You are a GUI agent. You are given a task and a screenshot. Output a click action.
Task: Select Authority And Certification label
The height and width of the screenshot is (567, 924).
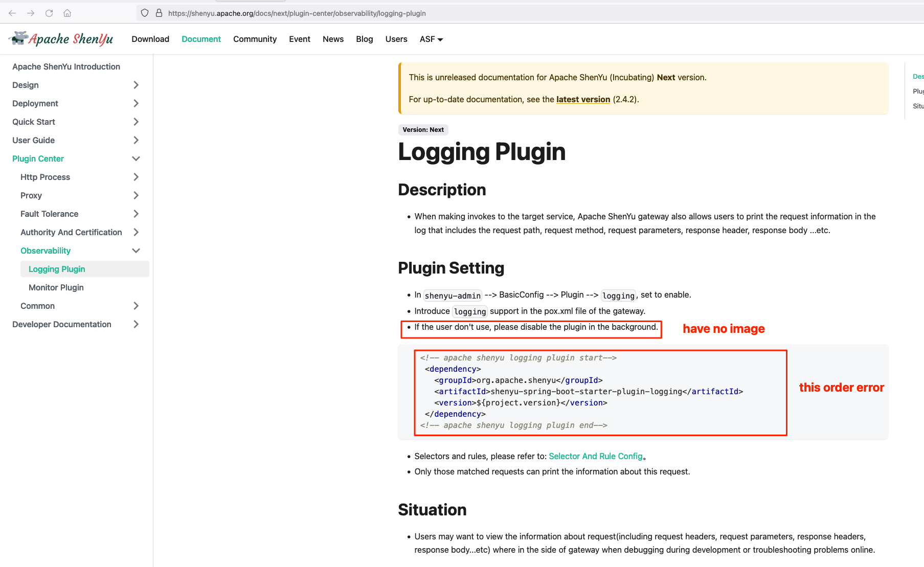click(x=71, y=232)
